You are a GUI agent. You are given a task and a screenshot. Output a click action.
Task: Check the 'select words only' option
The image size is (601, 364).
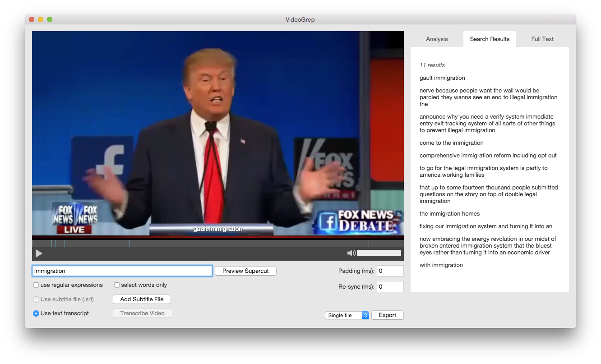(116, 285)
